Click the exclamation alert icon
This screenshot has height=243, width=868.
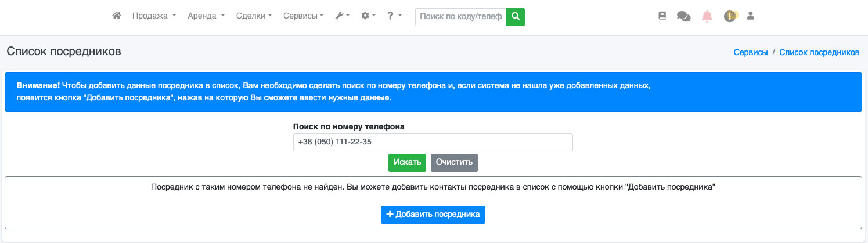(x=729, y=16)
